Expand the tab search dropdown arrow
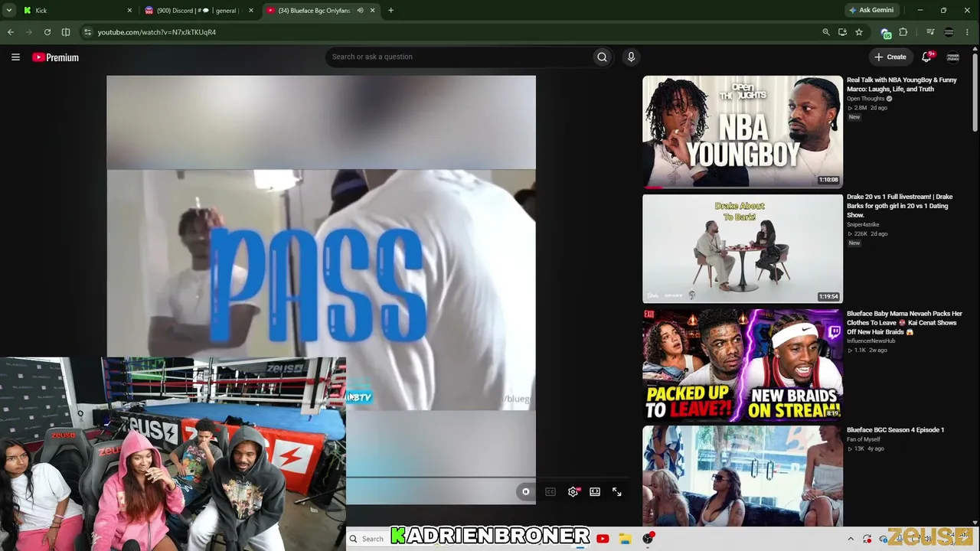The width and height of the screenshot is (980, 551). [9, 11]
